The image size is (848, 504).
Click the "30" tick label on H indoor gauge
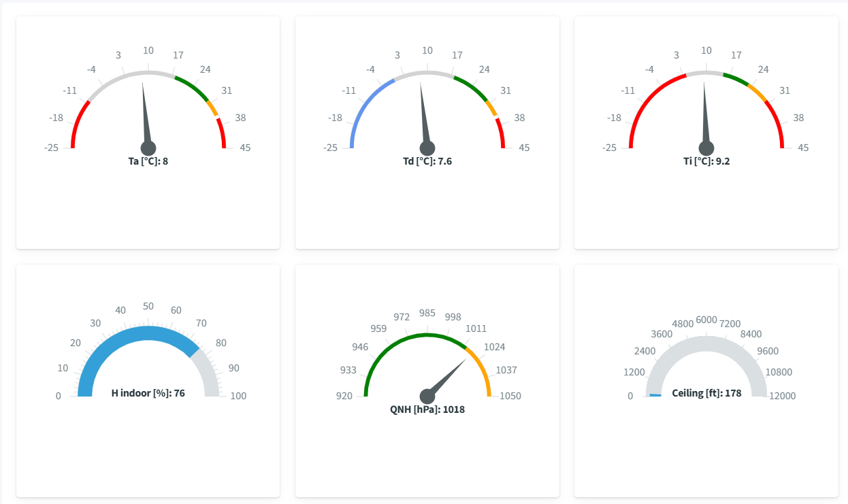point(95,323)
